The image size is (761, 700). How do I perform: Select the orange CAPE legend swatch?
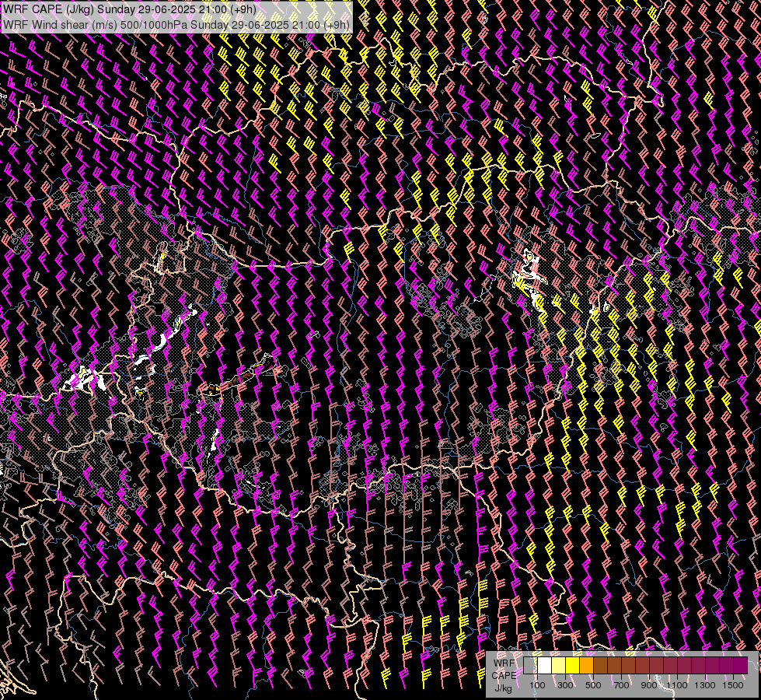point(586,665)
